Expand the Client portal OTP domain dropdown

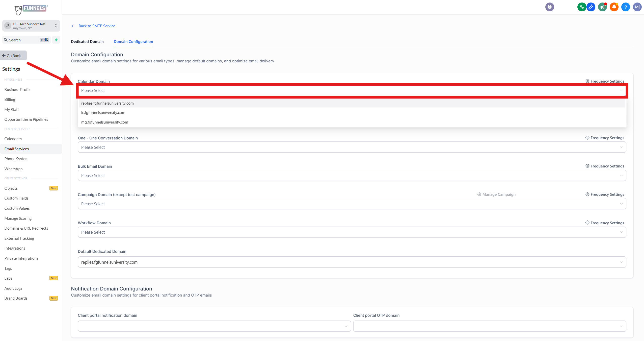click(x=489, y=326)
